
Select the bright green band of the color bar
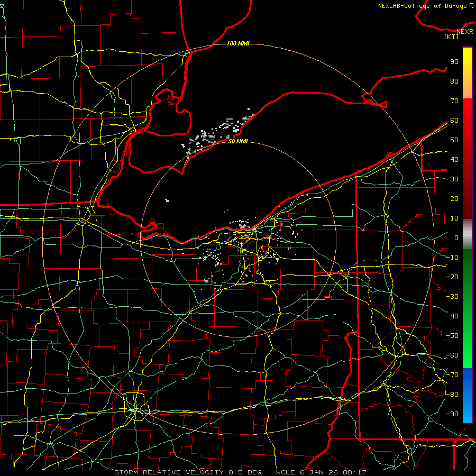(x=467, y=308)
